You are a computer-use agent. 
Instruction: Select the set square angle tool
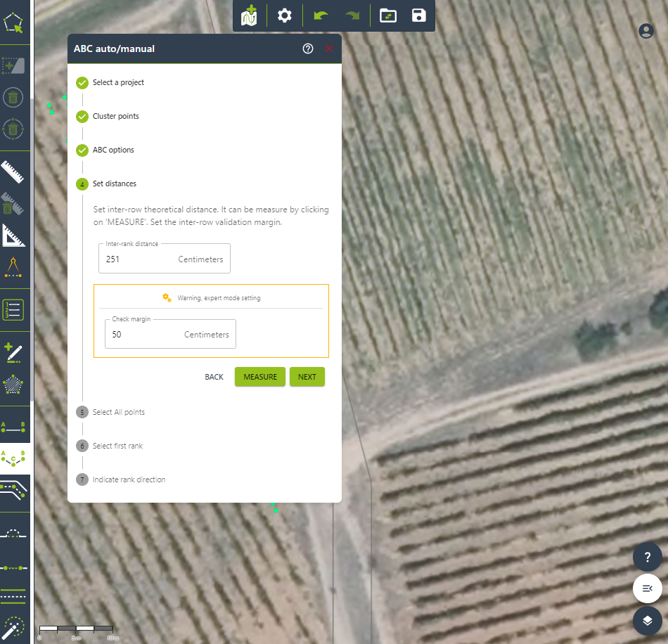click(x=13, y=236)
